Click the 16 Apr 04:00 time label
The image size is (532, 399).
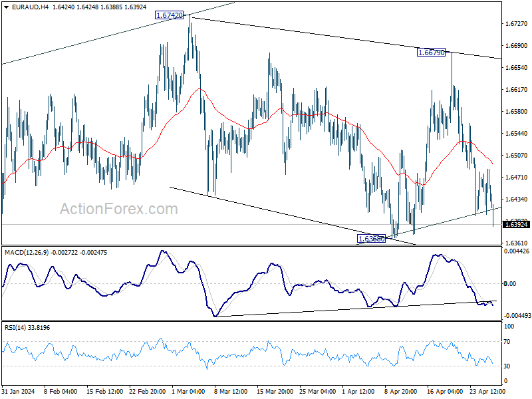click(x=445, y=392)
